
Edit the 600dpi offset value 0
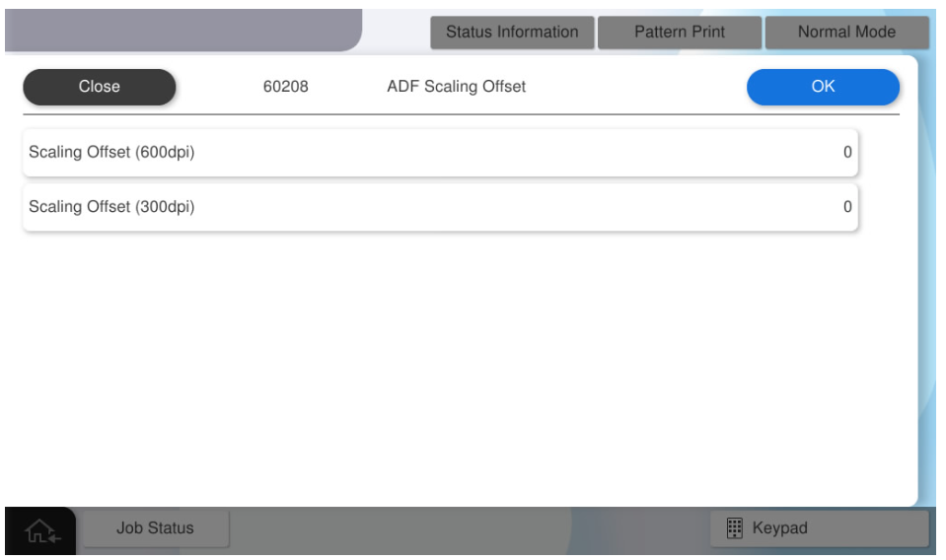[x=846, y=153]
